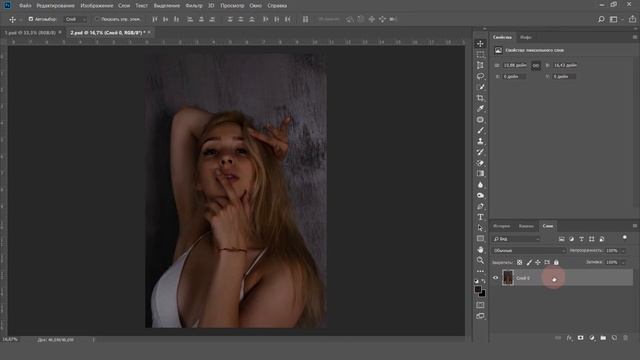Click the background color swatch

(x=482, y=293)
